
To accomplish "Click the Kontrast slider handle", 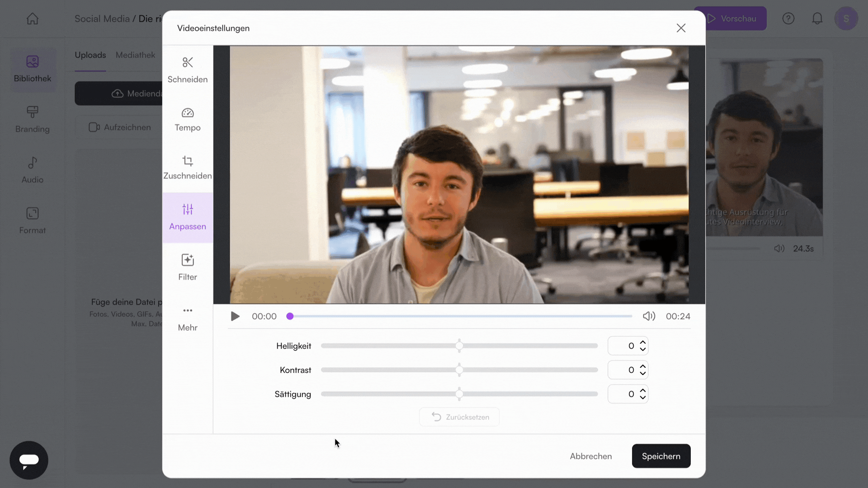I will tap(459, 370).
